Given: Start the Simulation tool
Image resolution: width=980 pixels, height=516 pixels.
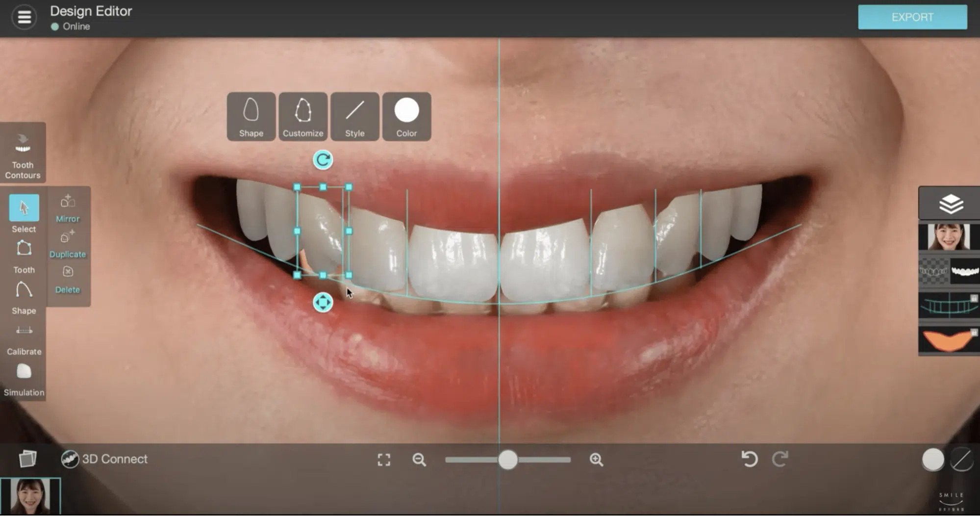Looking at the screenshot, I should click(24, 379).
